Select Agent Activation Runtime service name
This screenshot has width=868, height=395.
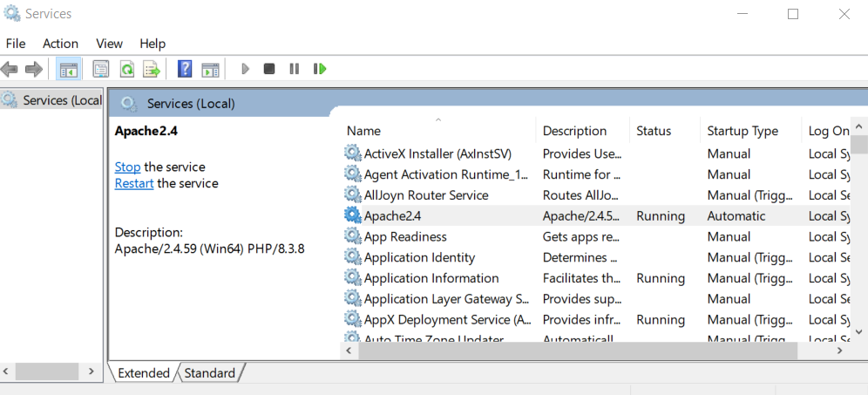coord(446,174)
